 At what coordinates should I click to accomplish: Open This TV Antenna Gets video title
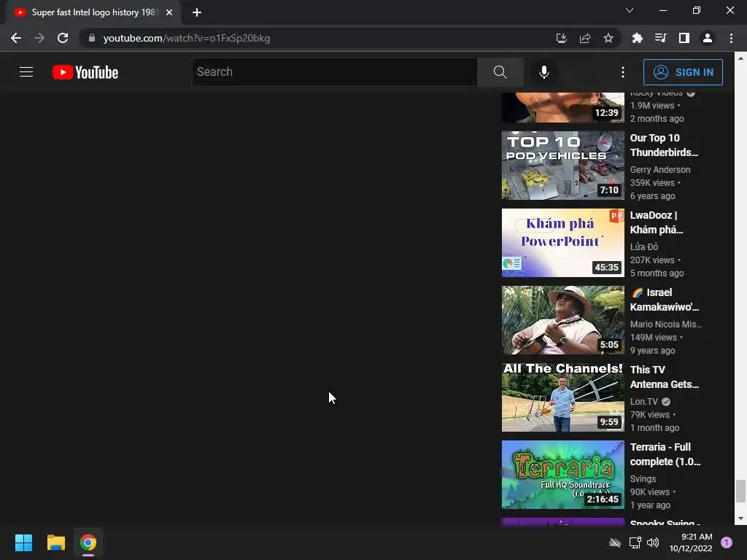point(664,377)
